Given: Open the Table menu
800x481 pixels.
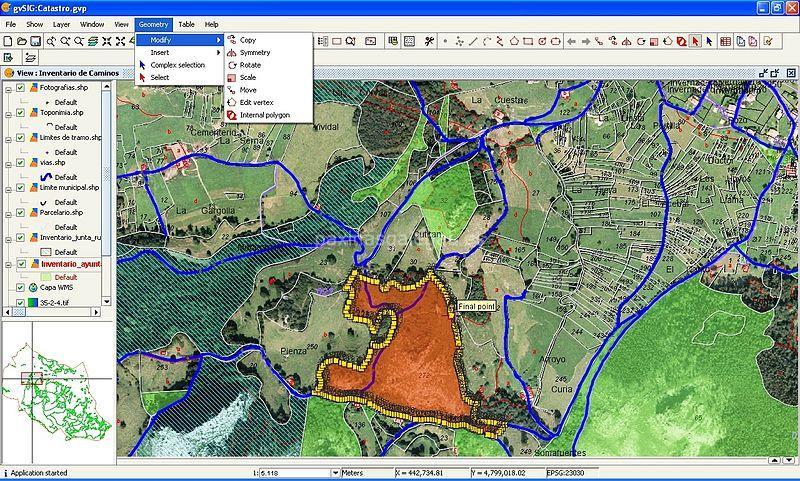Looking at the screenshot, I should coord(186,24).
